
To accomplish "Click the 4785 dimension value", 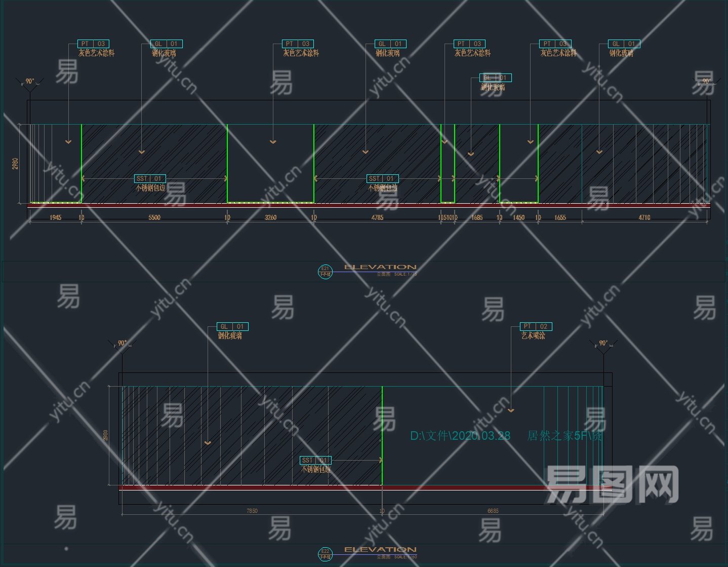I will tap(377, 217).
